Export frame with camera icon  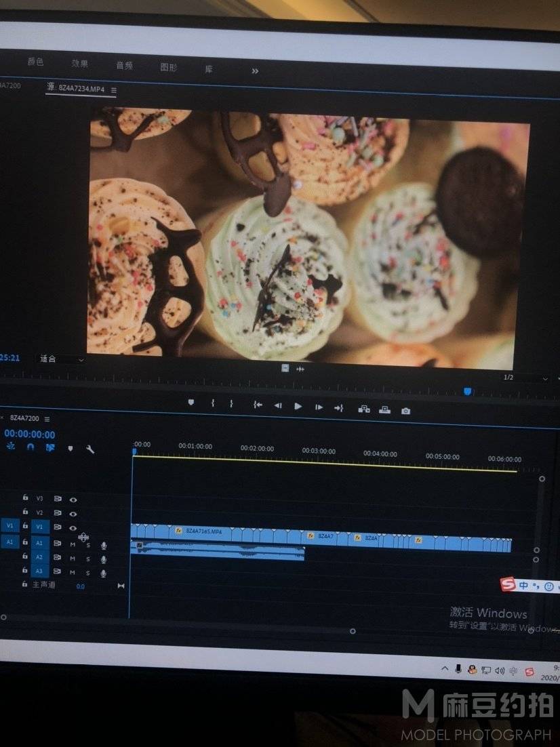pyautogui.click(x=405, y=411)
